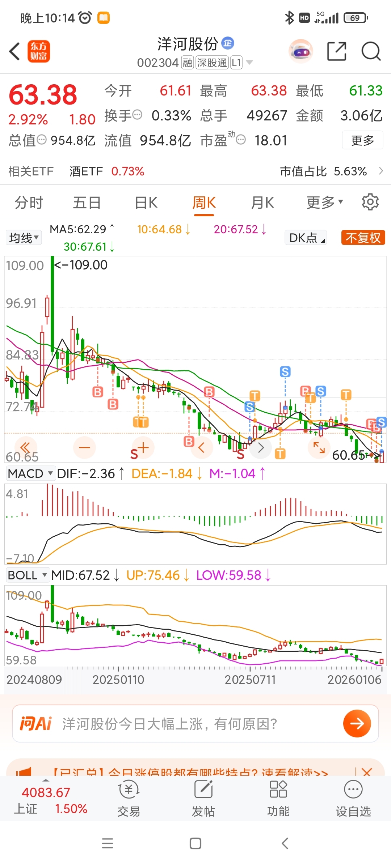Close the 涨停股 banner notification
Image resolution: width=391 pixels, height=868 pixels.
(367, 772)
